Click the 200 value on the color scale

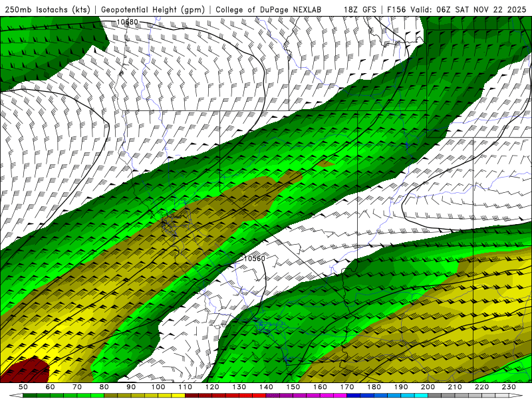click(x=428, y=387)
